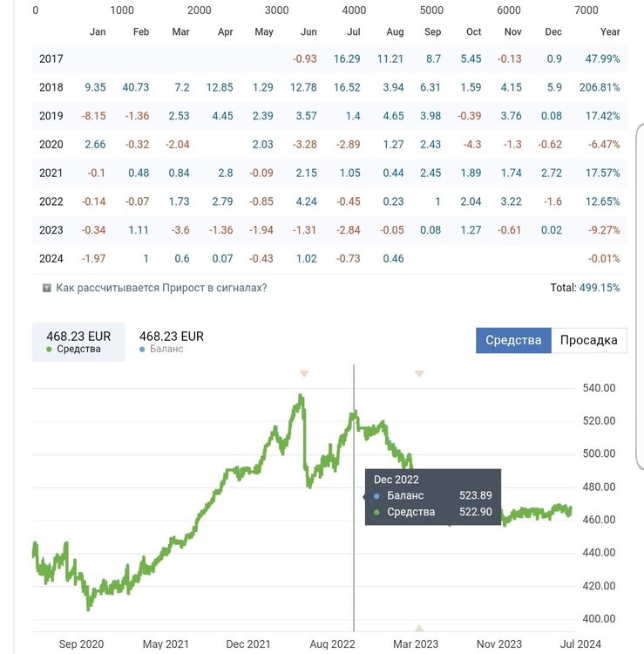Click the help icon beside Прирост question
Viewport: 644px width, 654px height.
pos(47,288)
